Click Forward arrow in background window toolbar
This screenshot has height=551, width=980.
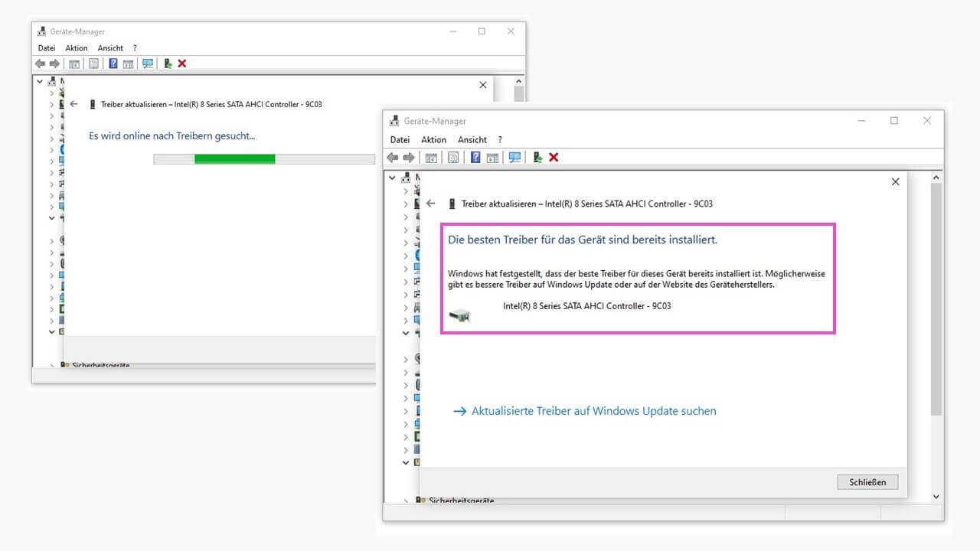pyautogui.click(x=54, y=64)
